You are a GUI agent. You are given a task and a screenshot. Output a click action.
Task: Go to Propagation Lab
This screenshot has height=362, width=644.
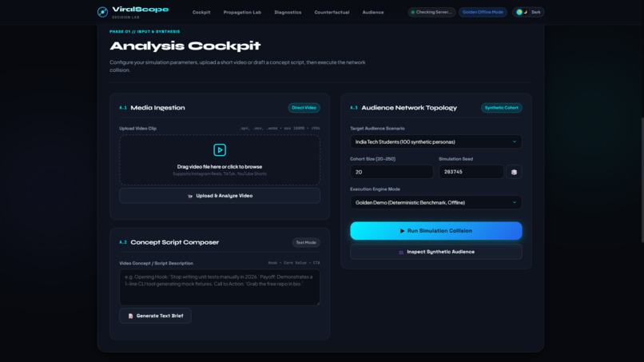(242, 12)
